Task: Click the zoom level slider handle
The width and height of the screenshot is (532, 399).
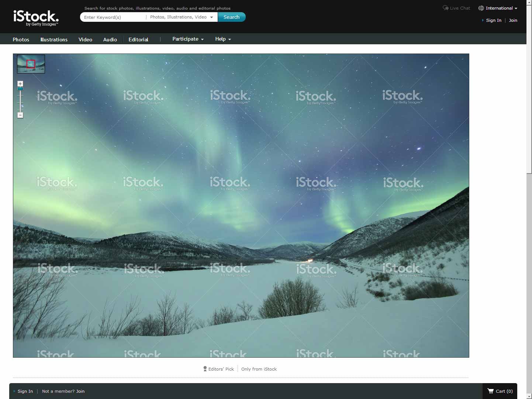Action: (20, 89)
